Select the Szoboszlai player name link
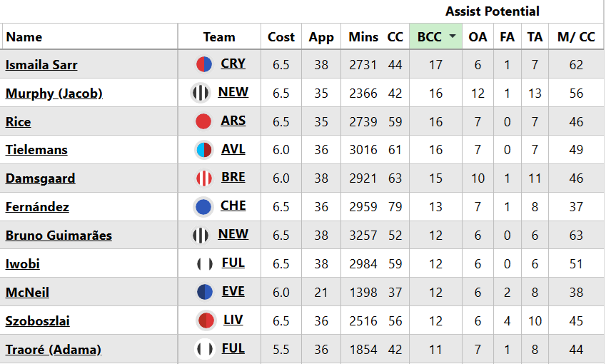611x364 pixels. (x=38, y=321)
